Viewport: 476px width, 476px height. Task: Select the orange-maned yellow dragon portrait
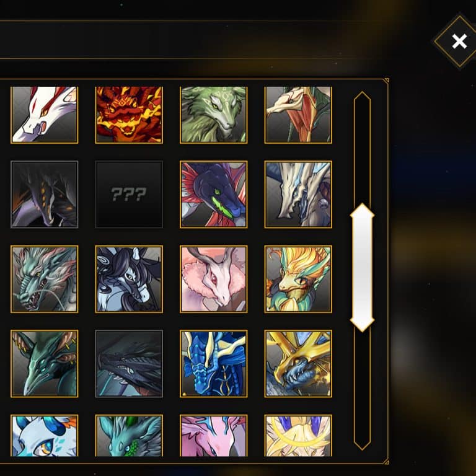click(x=298, y=279)
